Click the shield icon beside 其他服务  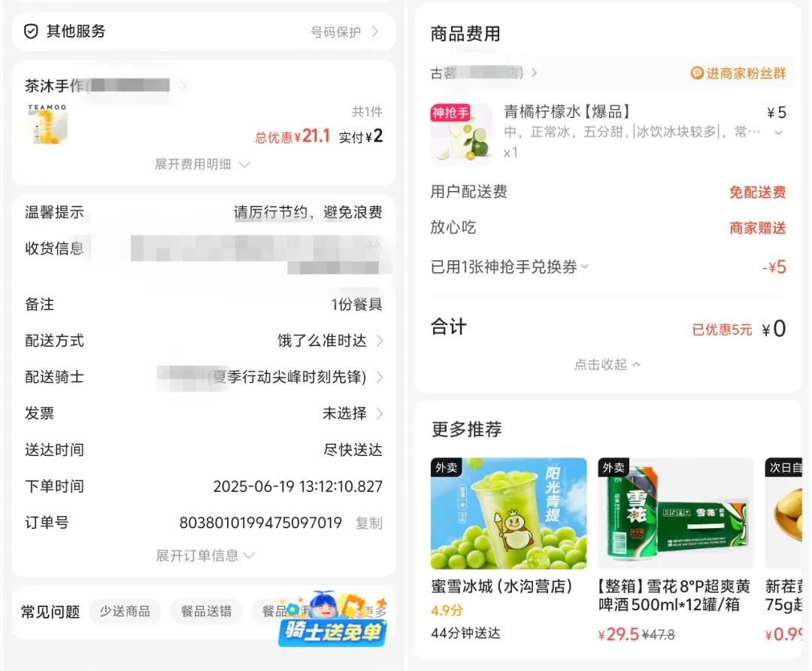(x=31, y=32)
